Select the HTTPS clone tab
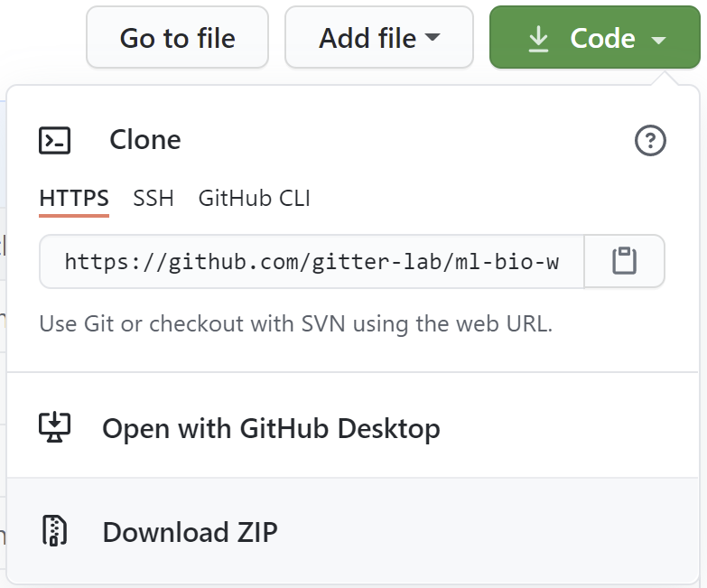Screen dimensions: 707x588 (74, 199)
